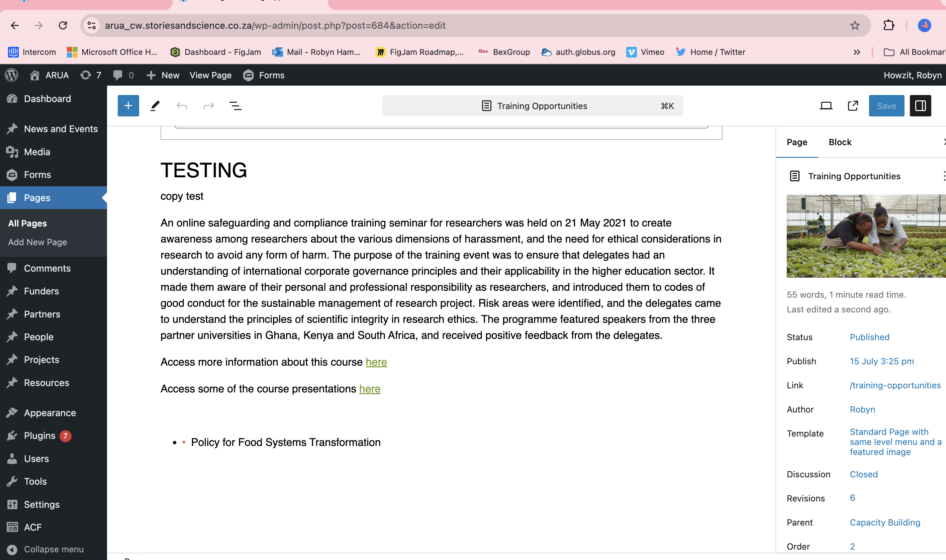Image resolution: width=946 pixels, height=560 pixels.
Task: Toggle the settings sidebar panel button
Action: [920, 106]
